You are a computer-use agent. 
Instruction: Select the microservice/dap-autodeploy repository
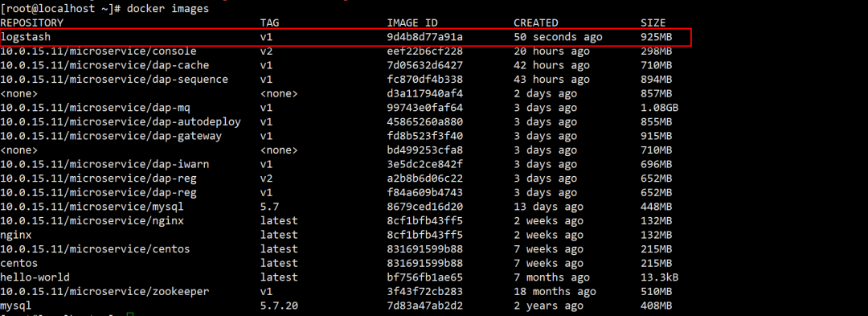120,121
